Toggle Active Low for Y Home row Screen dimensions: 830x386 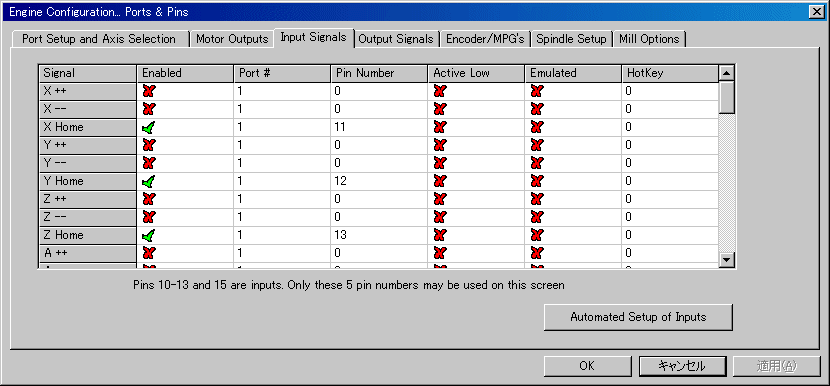tap(439, 181)
